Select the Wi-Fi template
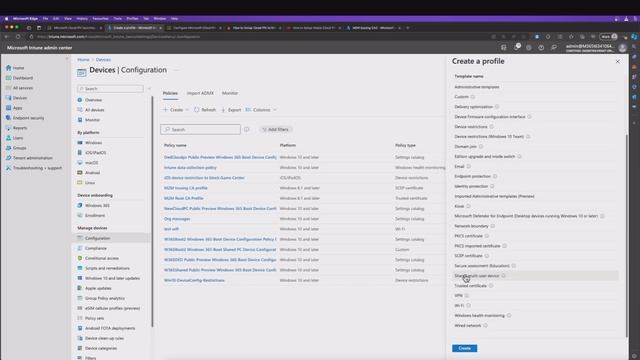Image resolution: width=640 pixels, height=360 pixels. point(459,306)
